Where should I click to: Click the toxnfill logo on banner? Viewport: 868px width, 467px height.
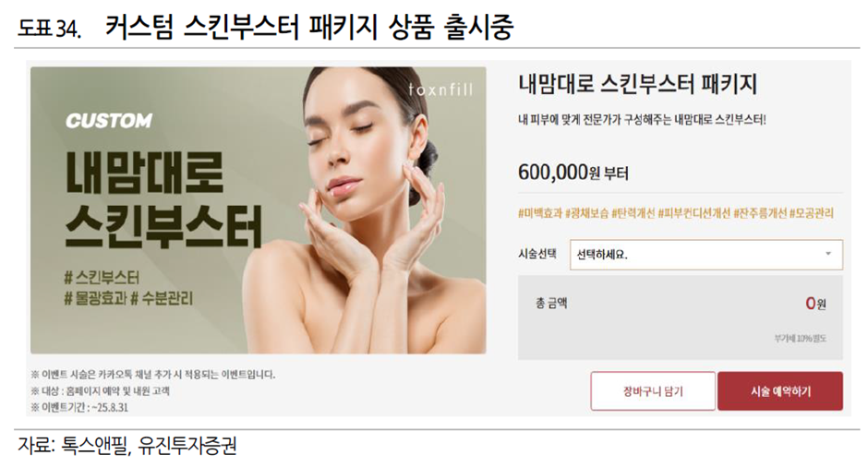coord(440,90)
